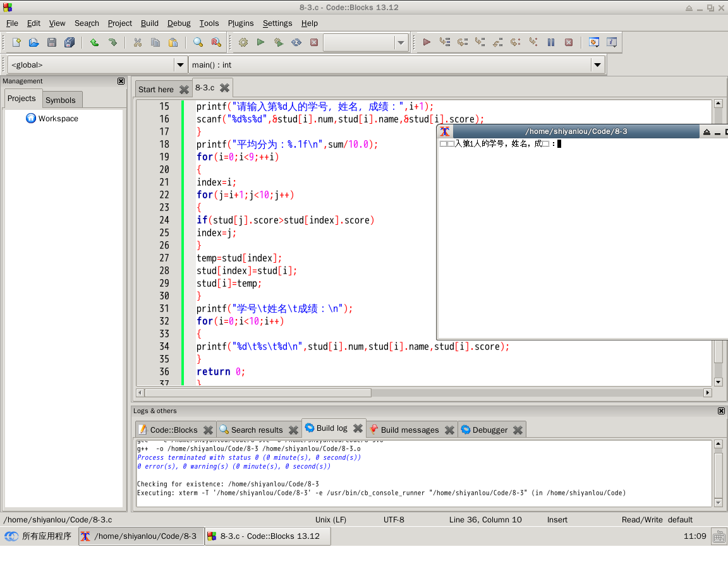Click the editor horizontal scrollbar thumb
Viewport: 728px width, 566px height.
click(x=258, y=393)
